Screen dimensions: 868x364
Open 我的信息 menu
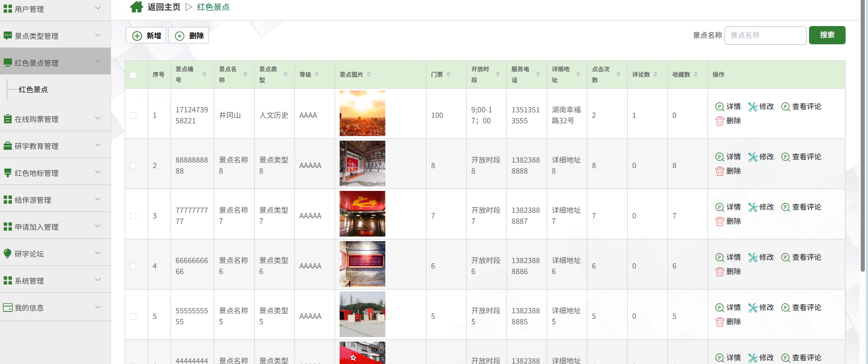pos(55,307)
